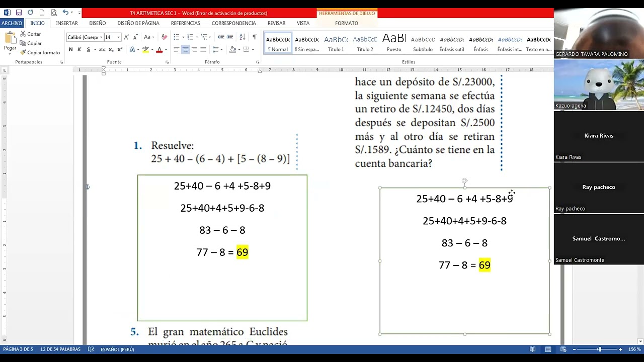Image resolution: width=644 pixels, height=362 pixels.
Task: Decrease font size with shrink font icon
Action: [135, 37]
